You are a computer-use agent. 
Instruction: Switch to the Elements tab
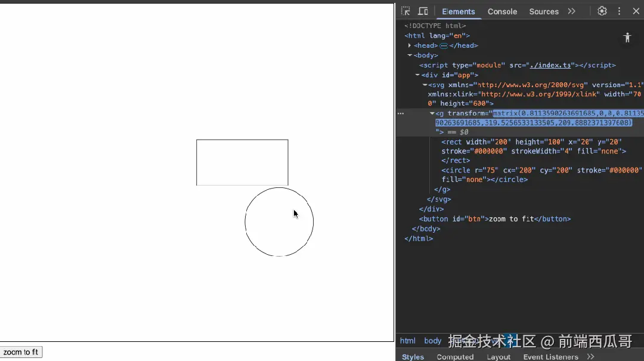(x=459, y=11)
